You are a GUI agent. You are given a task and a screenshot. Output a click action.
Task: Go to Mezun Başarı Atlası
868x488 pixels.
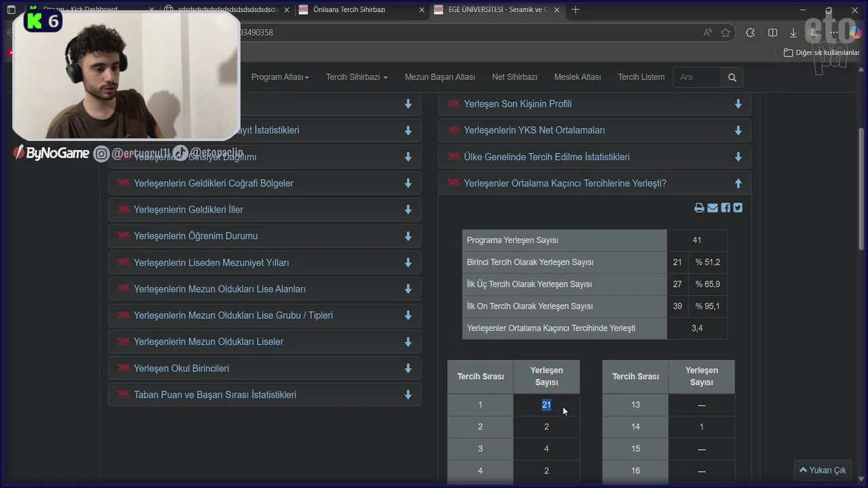coord(439,77)
